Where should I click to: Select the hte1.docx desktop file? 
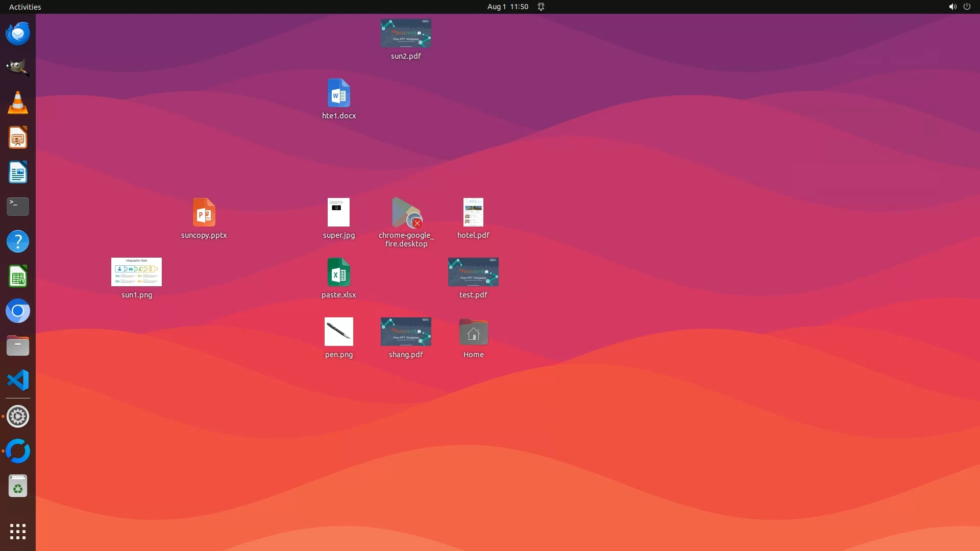click(338, 94)
